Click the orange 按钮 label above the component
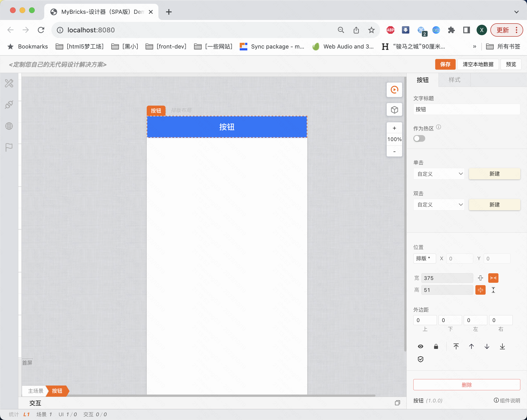Image resolution: width=527 pixels, height=420 pixels. pos(156,111)
